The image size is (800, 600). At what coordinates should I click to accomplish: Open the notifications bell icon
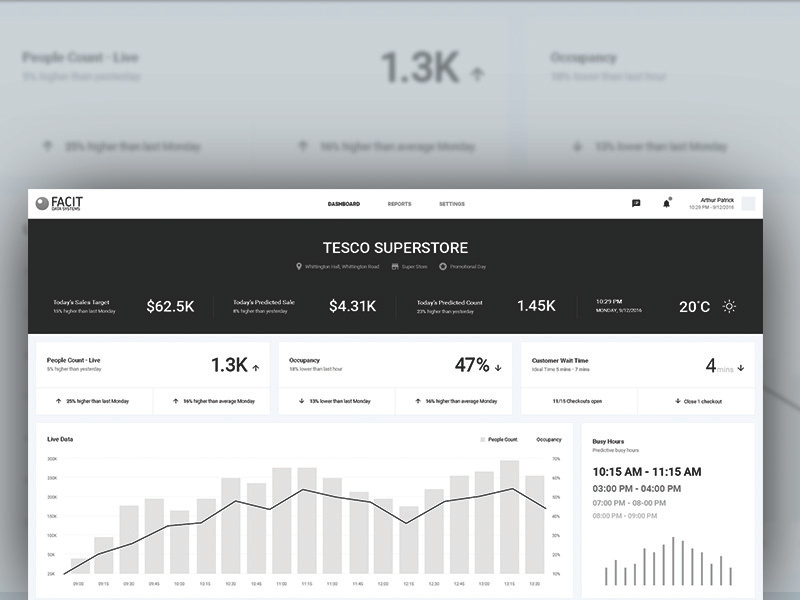coord(666,204)
